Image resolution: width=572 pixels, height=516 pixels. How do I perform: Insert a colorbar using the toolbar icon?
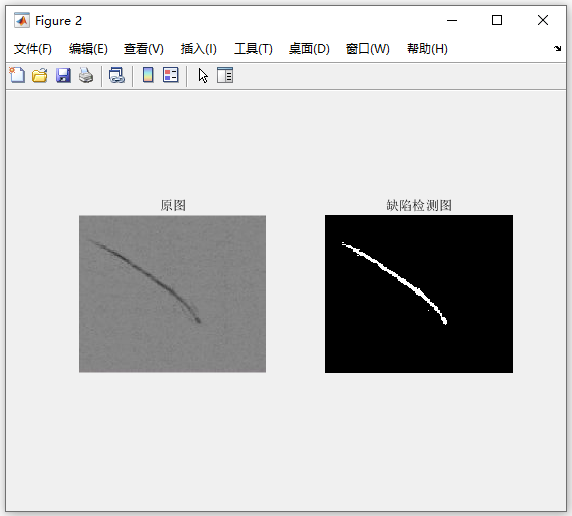coord(148,75)
